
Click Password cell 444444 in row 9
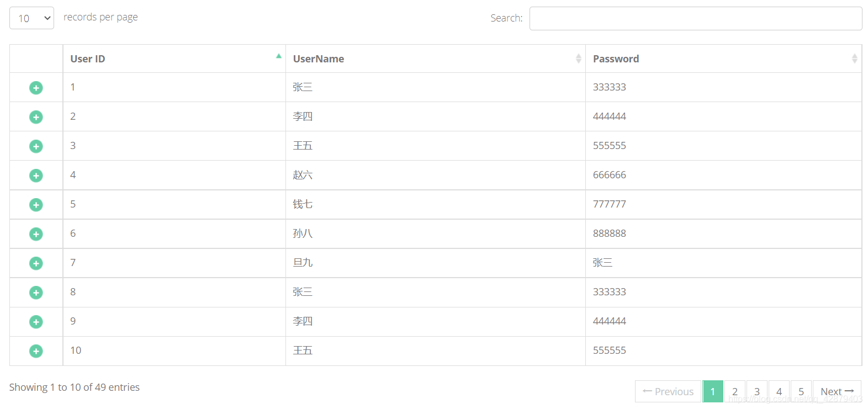tap(723, 321)
